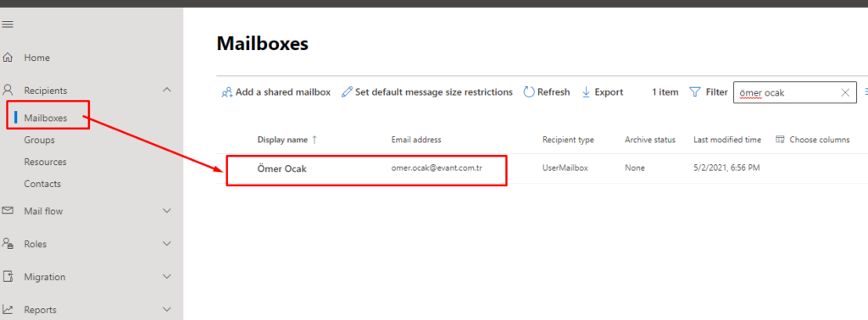
Task: Open the hamburger navigation menu icon
Action: pyautogui.click(x=8, y=25)
